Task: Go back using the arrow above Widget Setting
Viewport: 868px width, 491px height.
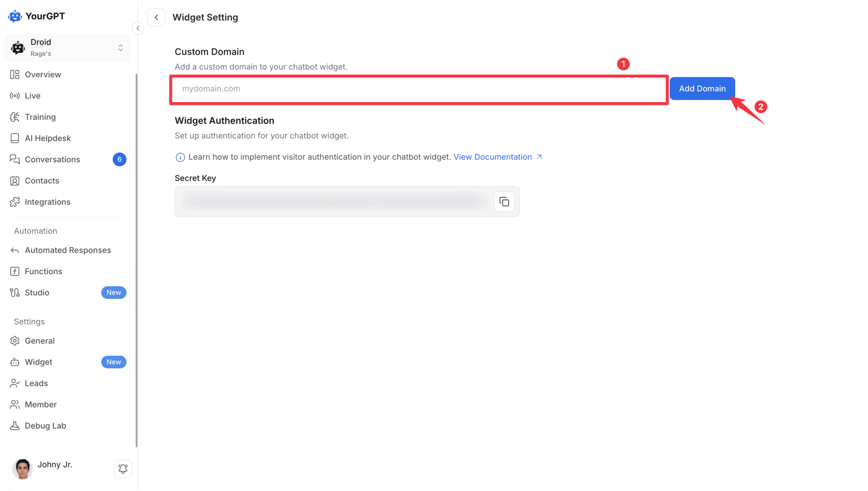Action: (x=156, y=17)
